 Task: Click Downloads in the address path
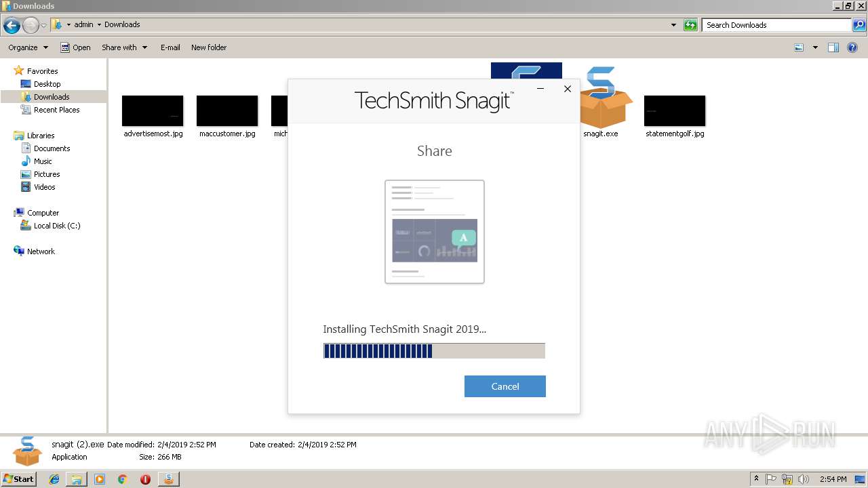click(122, 24)
